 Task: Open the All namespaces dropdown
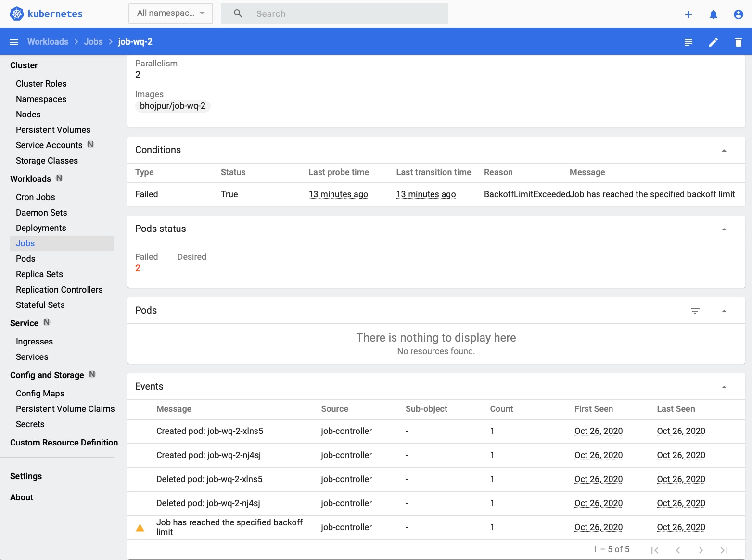pyautogui.click(x=170, y=13)
